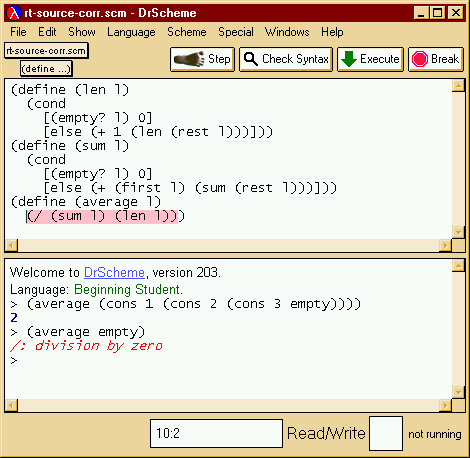Click the Read/Write status label
Screen dimensions: 470x458
tap(326, 433)
